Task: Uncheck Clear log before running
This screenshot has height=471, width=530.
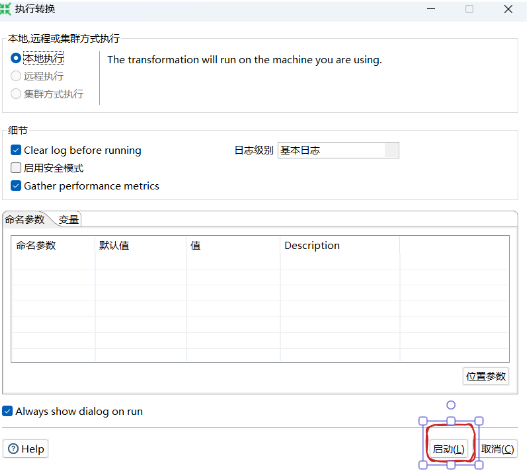Action: tap(16, 150)
